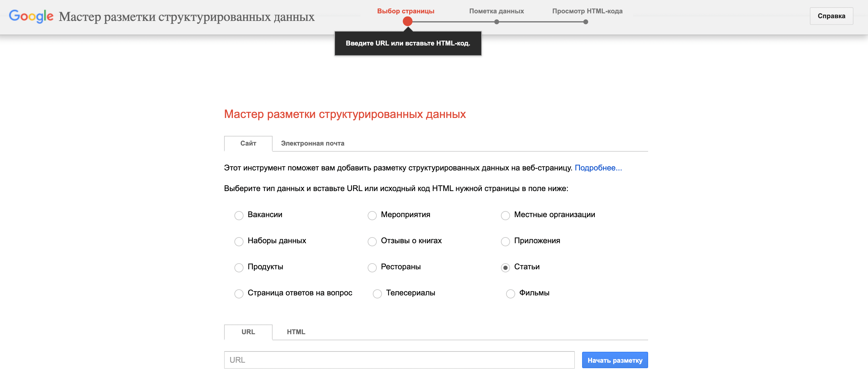Pick the Рестораны option
The image size is (868, 390).
coord(372,267)
